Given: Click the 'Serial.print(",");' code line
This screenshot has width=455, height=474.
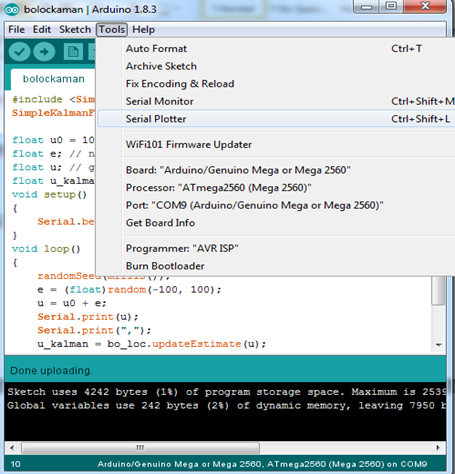Looking at the screenshot, I should point(94,330).
